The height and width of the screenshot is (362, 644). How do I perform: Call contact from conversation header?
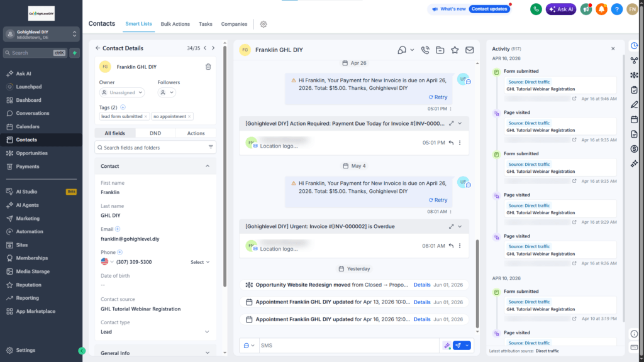(x=425, y=50)
